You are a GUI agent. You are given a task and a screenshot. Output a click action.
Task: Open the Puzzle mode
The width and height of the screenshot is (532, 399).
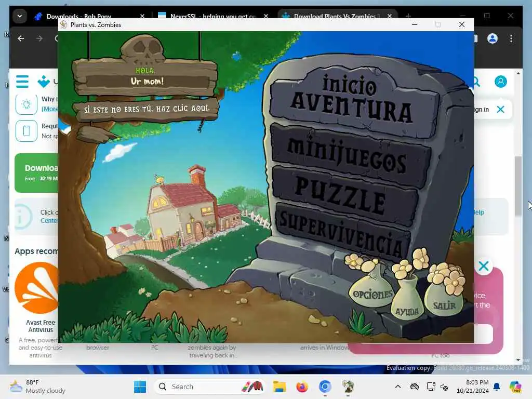344,195
